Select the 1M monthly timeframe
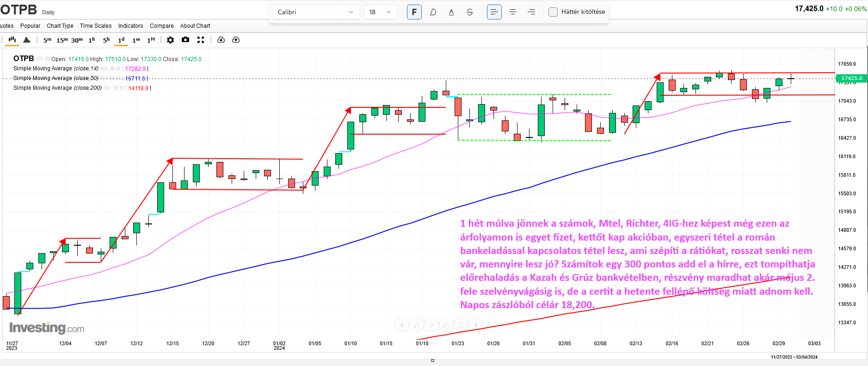 [x=151, y=40]
